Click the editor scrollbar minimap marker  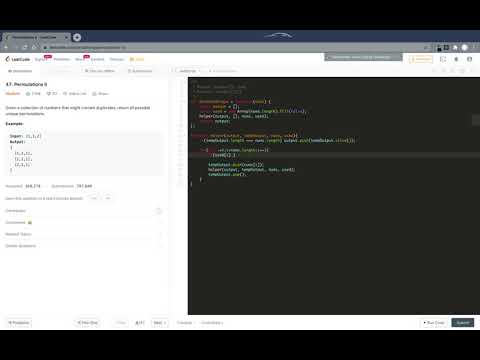point(476,120)
